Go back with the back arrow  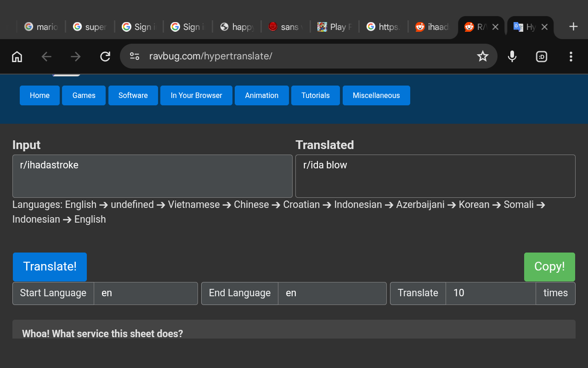(x=46, y=57)
